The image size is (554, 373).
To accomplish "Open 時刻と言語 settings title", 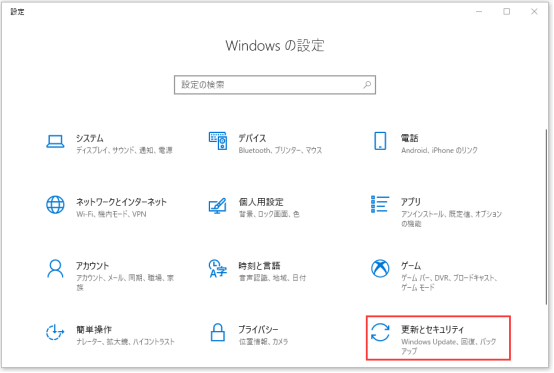I will coord(259,266).
